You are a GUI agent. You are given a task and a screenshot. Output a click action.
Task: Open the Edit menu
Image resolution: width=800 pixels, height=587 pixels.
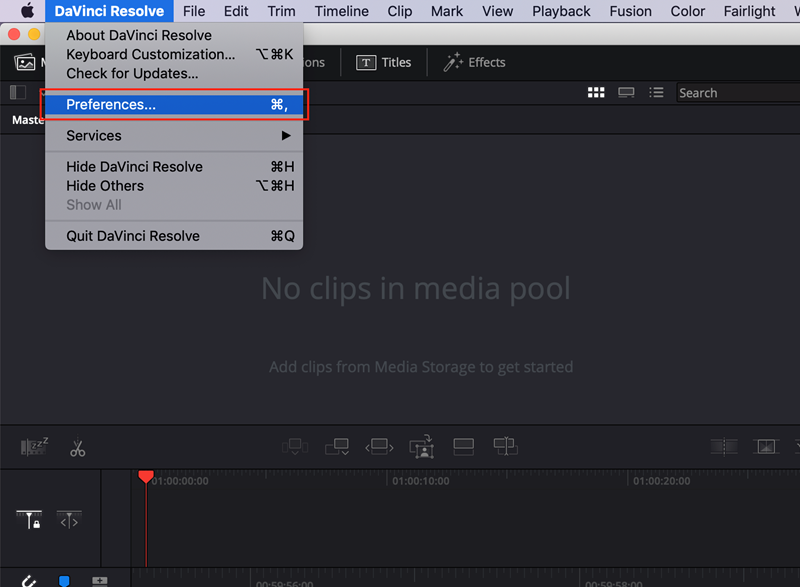[x=236, y=11]
